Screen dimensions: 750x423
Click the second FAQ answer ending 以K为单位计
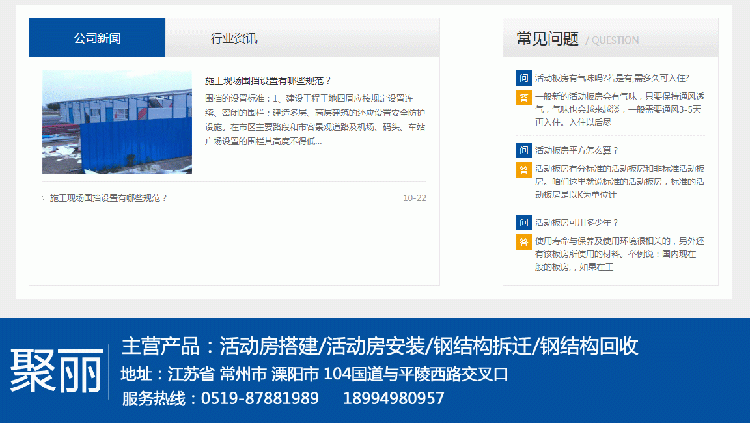coord(619,181)
